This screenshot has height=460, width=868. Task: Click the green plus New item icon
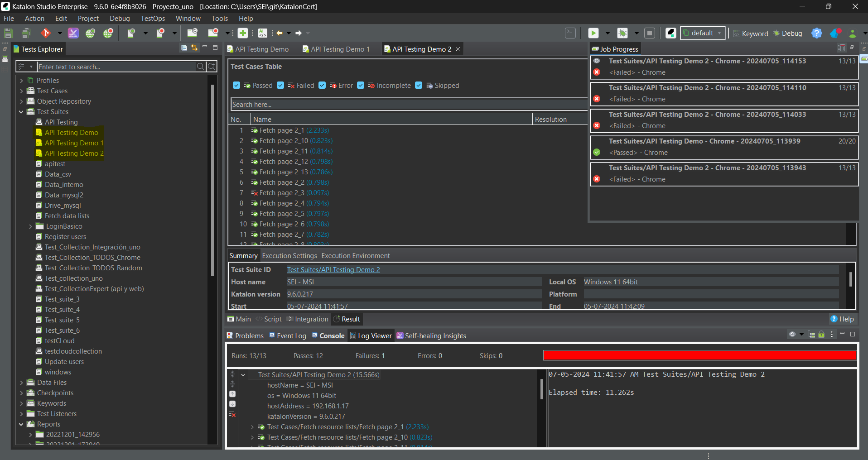(243, 33)
